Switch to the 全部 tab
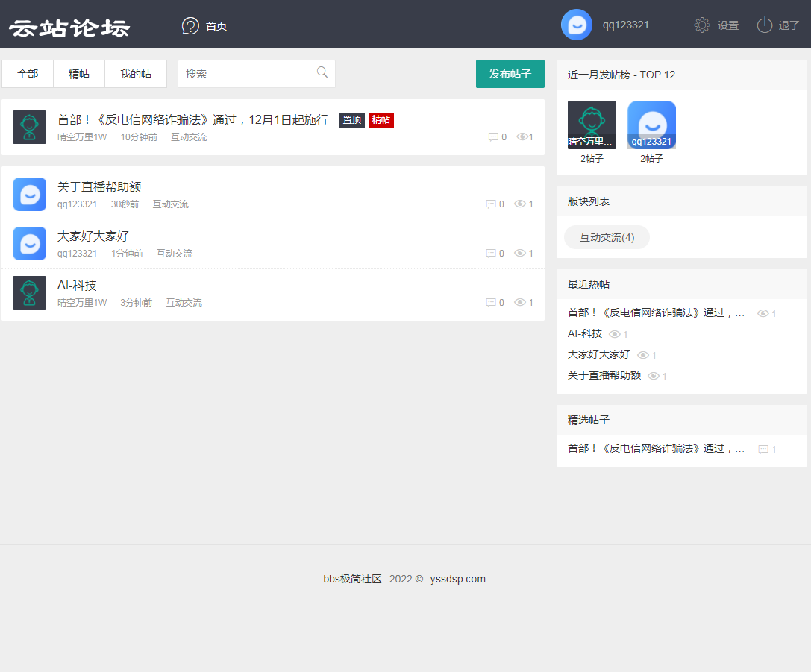 click(x=28, y=74)
